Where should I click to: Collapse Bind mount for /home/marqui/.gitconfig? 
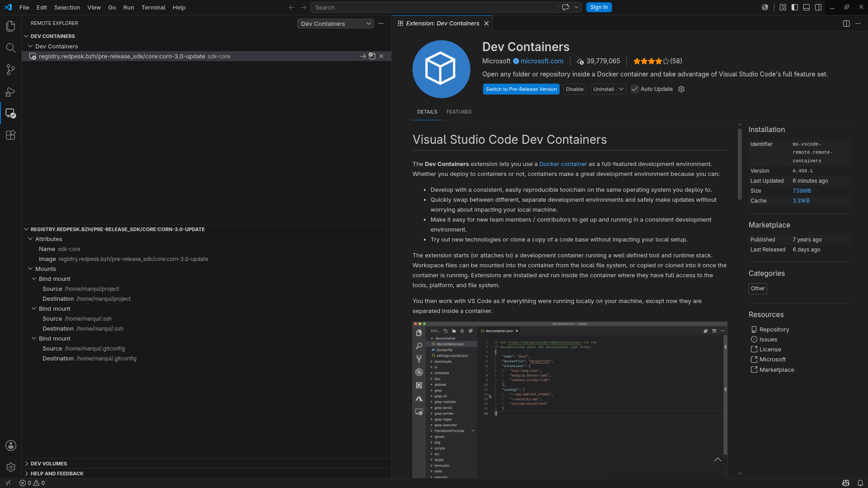click(x=34, y=339)
